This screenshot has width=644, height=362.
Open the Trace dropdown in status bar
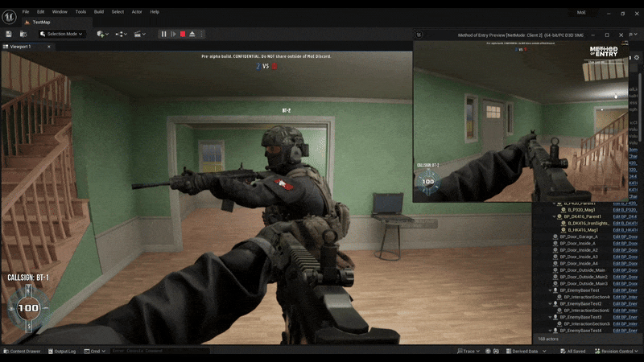(x=469, y=352)
